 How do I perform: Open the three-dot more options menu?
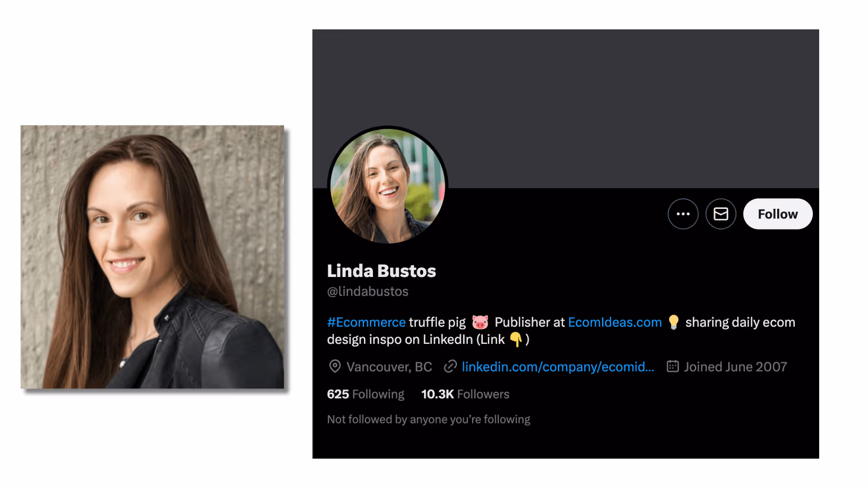click(x=683, y=214)
